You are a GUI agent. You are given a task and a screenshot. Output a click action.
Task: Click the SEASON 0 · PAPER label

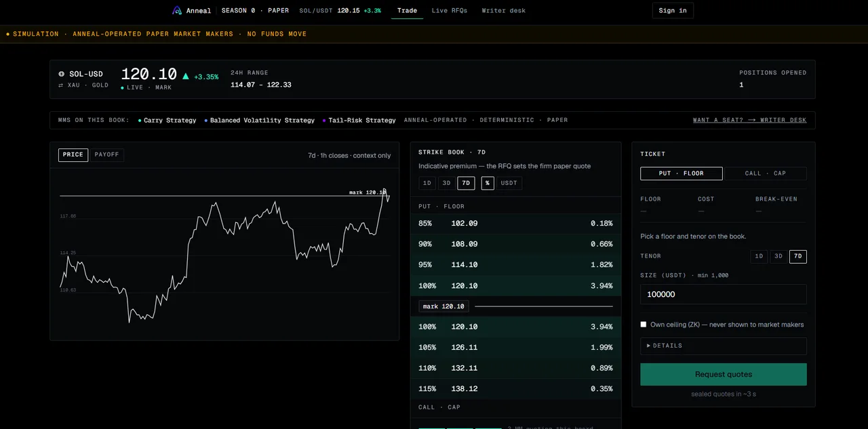click(x=255, y=11)
